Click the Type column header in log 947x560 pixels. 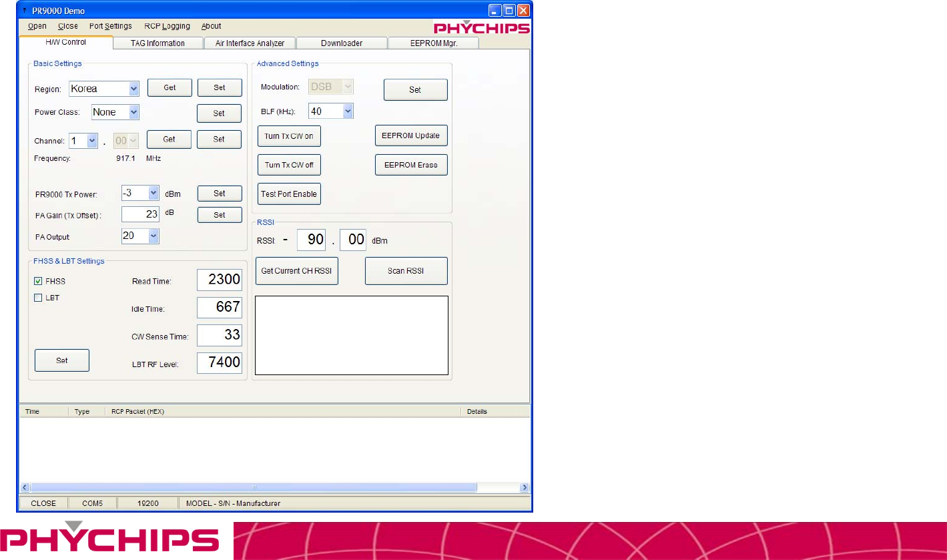pyautogui.click(x=87, y=411)
